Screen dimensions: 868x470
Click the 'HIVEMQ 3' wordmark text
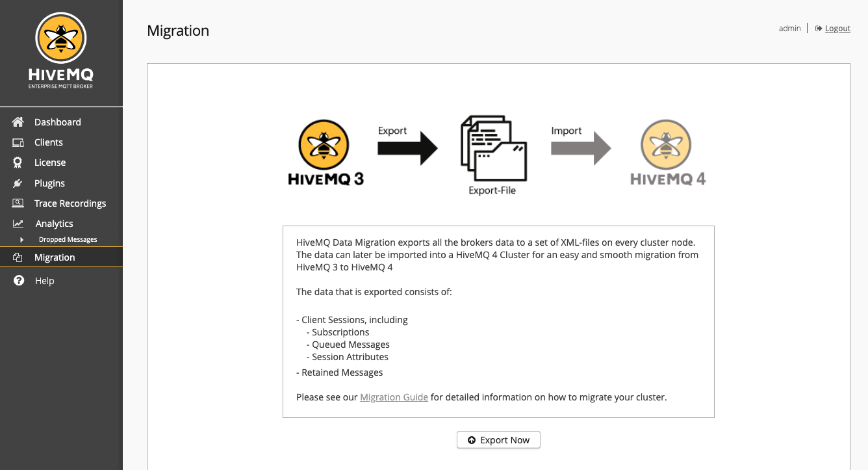(x=326, y=179)
